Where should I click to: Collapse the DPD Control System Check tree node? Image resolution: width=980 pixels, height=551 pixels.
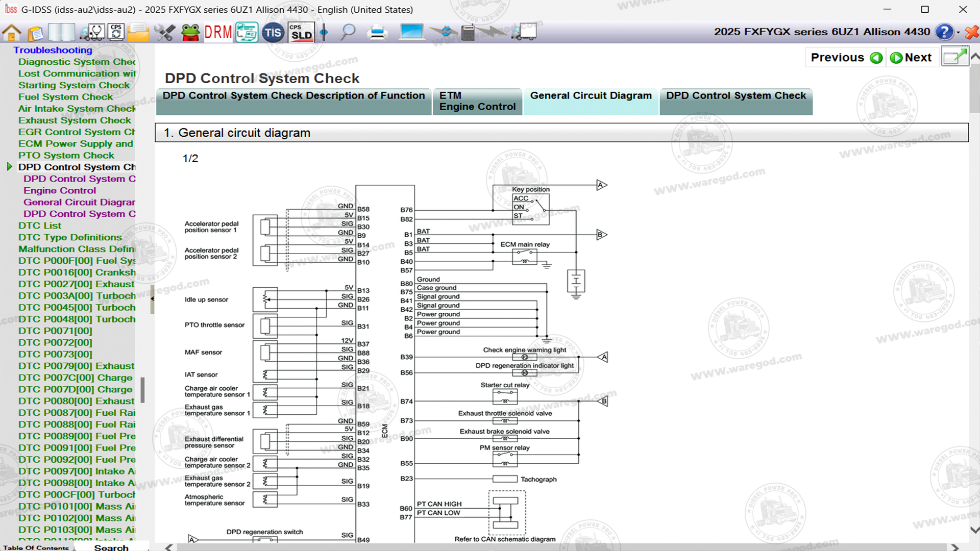point(9,167)
